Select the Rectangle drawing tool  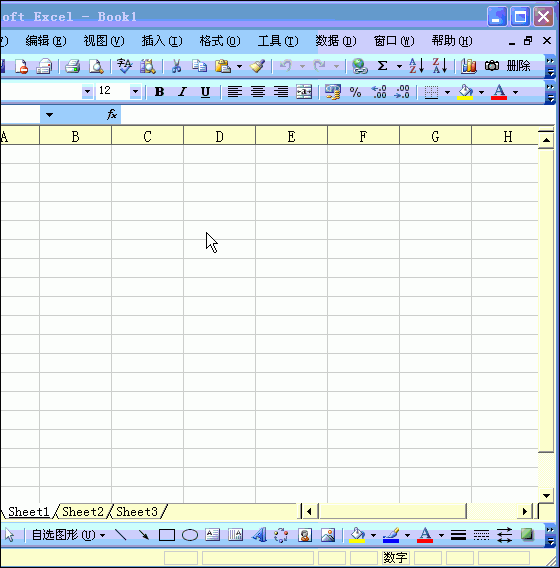167,535
